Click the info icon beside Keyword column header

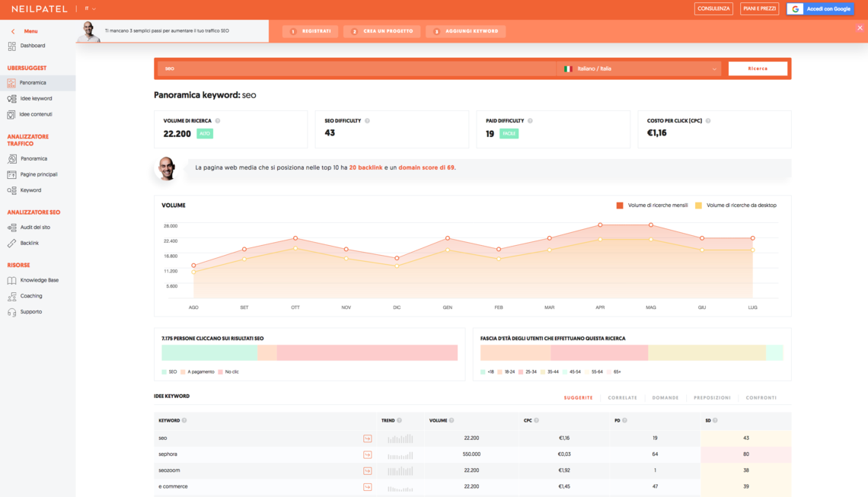(184, 421)
